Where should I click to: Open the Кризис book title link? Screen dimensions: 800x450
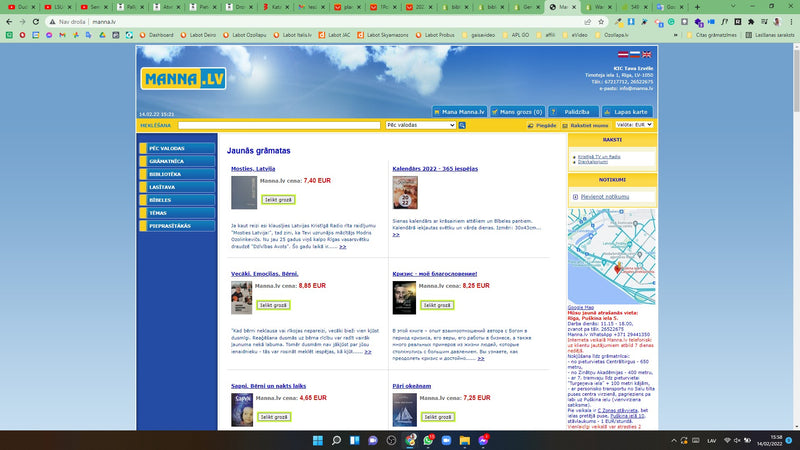(435, 274)
